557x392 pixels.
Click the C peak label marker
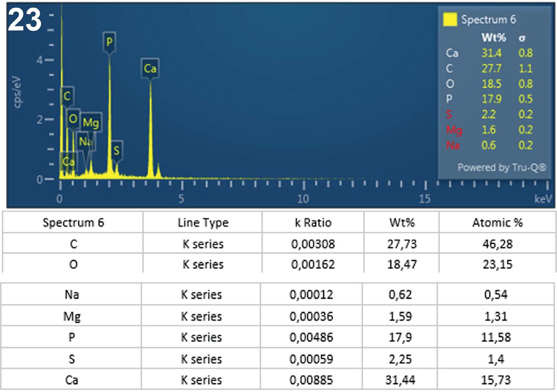tap(67, 96)
